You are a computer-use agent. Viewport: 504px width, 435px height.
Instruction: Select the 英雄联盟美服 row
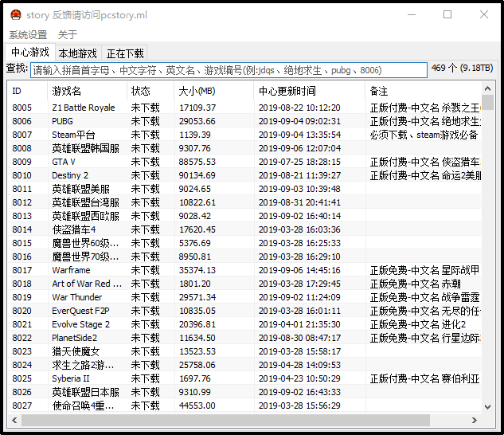click(244, 189)
